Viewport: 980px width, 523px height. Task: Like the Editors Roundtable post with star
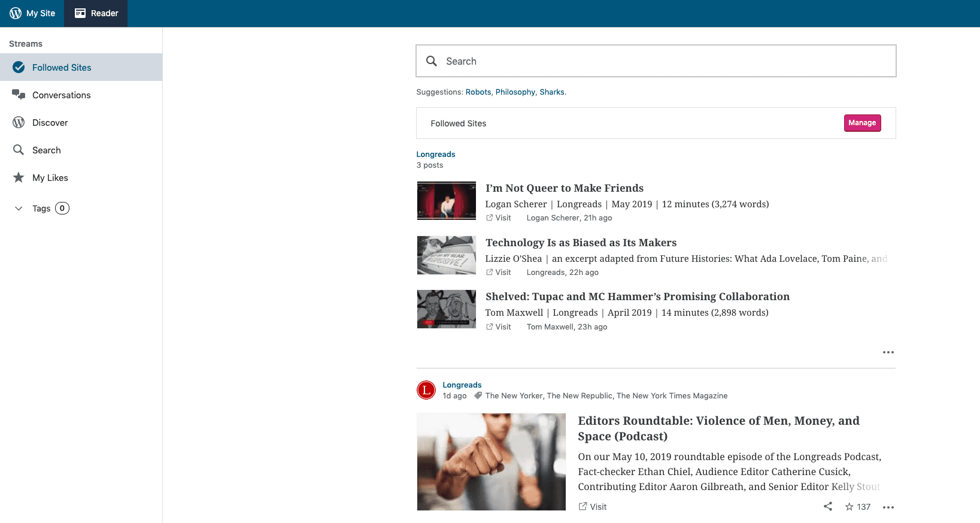tap(849, 507)
